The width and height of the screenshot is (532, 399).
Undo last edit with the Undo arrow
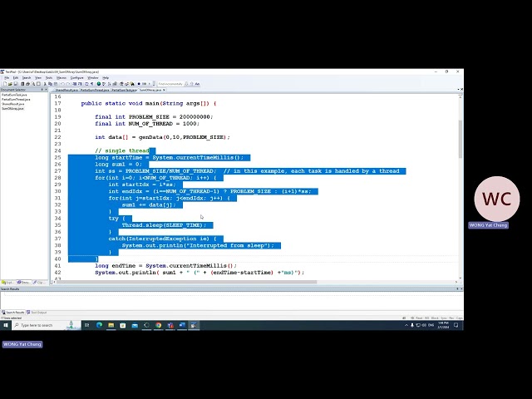tap(62, 84)
